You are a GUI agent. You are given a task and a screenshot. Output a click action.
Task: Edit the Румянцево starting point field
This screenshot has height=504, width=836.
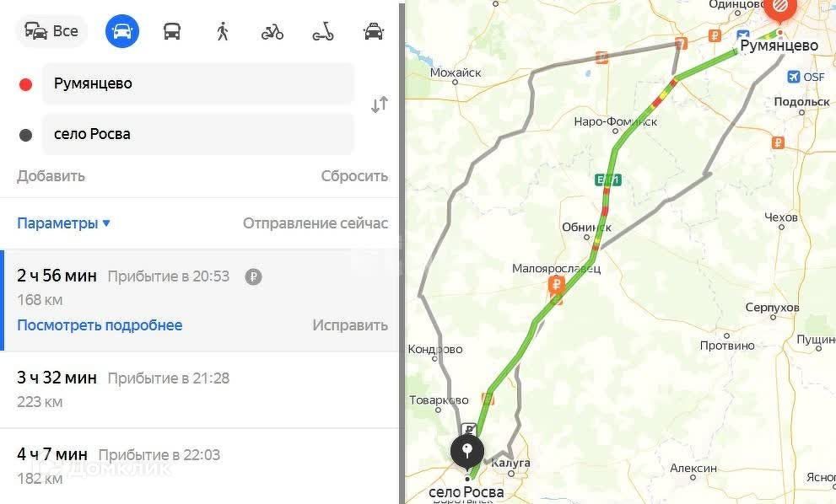(x=198, y=83)
